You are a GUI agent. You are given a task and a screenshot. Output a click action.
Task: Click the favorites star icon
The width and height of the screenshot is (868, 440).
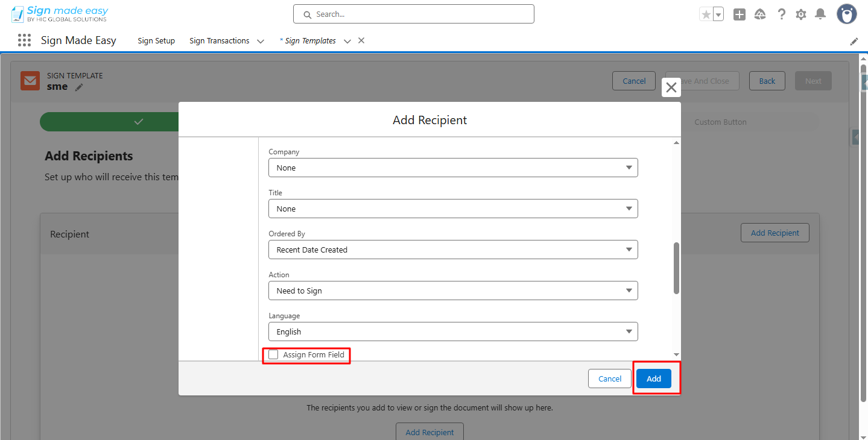[x=708, y=13]
